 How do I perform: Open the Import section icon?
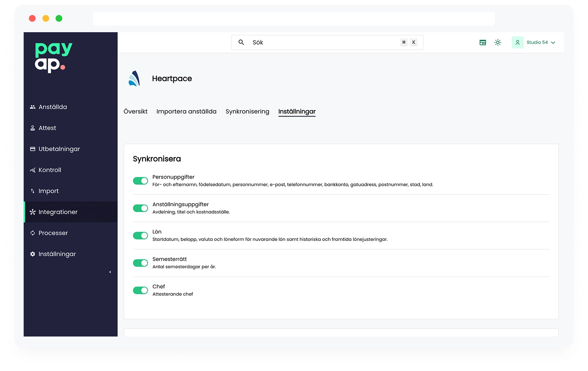click(x=33, y=191)
